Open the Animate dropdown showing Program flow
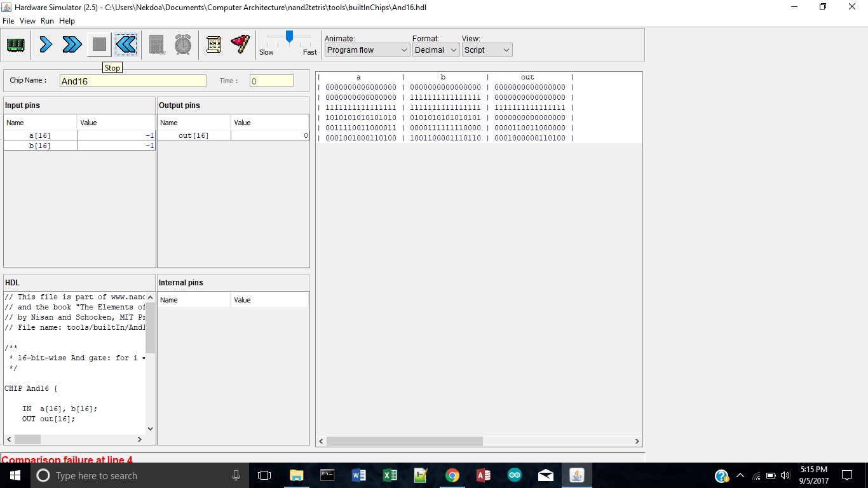The height and width of the screenshot is (488, 868). (367, 50)
